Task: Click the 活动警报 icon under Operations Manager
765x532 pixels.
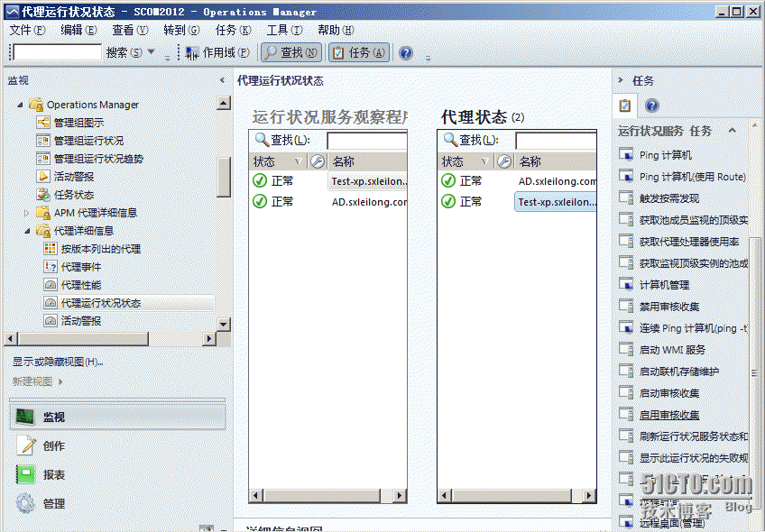Action: [43, 177]
